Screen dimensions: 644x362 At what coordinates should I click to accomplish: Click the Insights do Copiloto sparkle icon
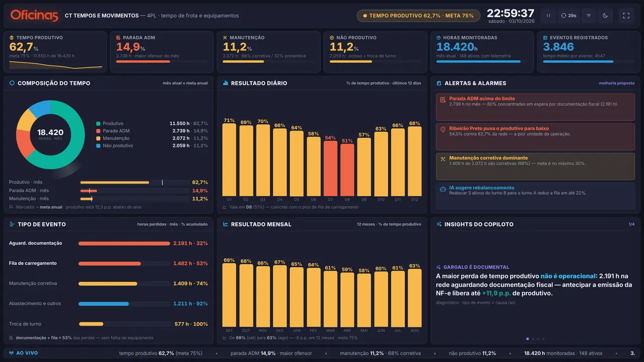tap(439, 224)
